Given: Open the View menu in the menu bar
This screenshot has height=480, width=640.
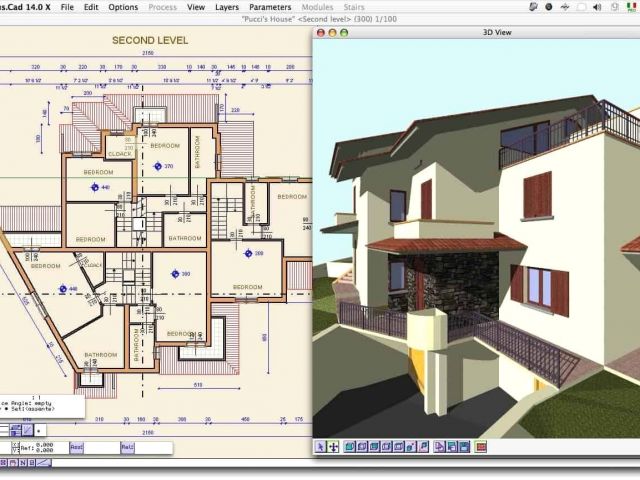Looking at the screenshot, I should (x=196, y=7).
